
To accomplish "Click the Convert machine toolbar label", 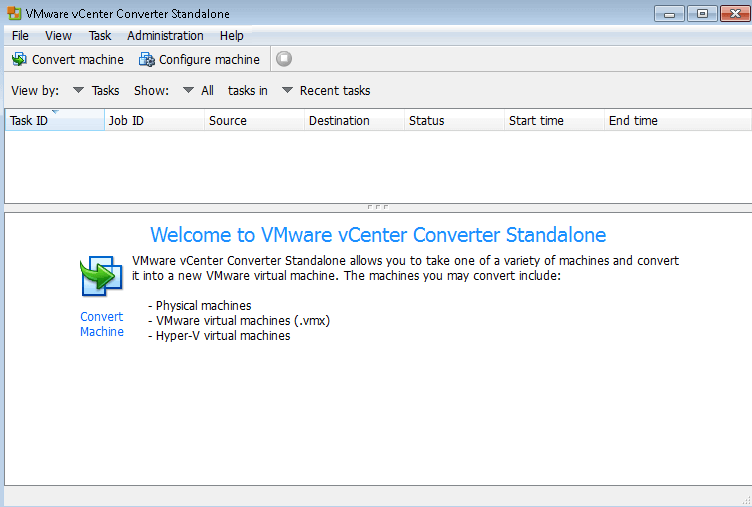I will [78, 59].
